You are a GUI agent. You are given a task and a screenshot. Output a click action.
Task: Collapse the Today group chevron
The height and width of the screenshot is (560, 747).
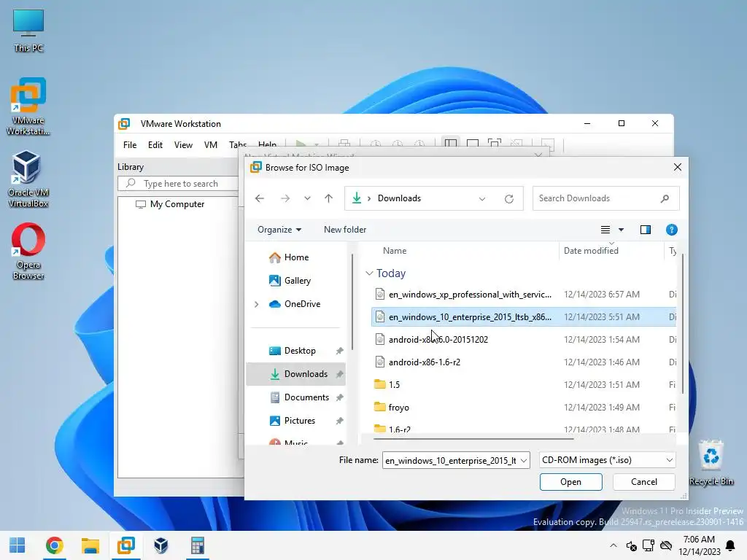pyautogui.click(x=368, y=273)
